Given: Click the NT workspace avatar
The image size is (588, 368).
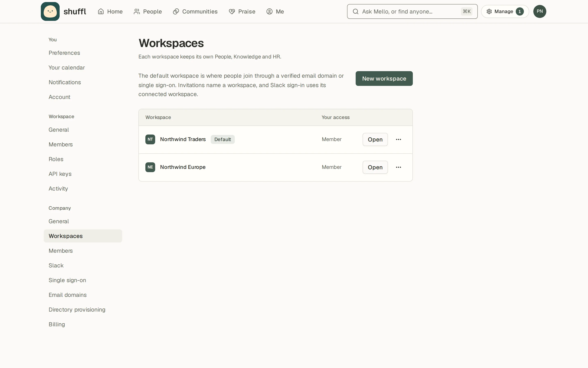Looking at the screenshot, I should pos(150,139).
